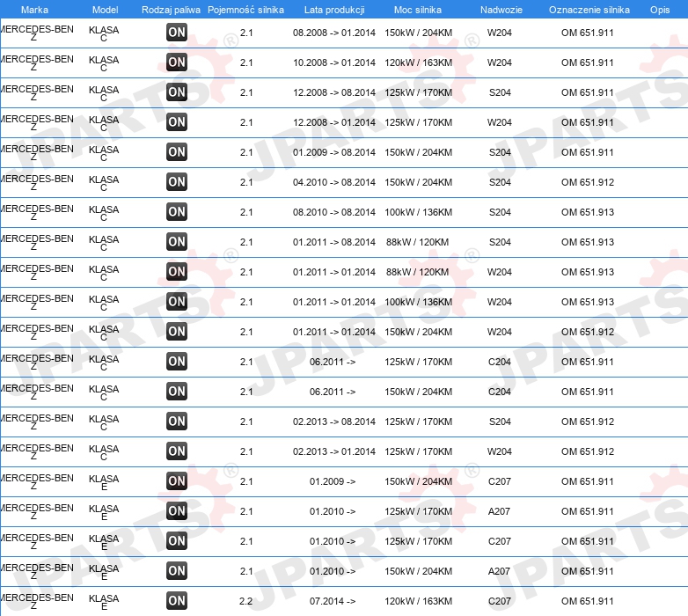The image size is (688, 616).
Task: Click the ON icon in the 125kW A207 row
Action: coord(177,511)
